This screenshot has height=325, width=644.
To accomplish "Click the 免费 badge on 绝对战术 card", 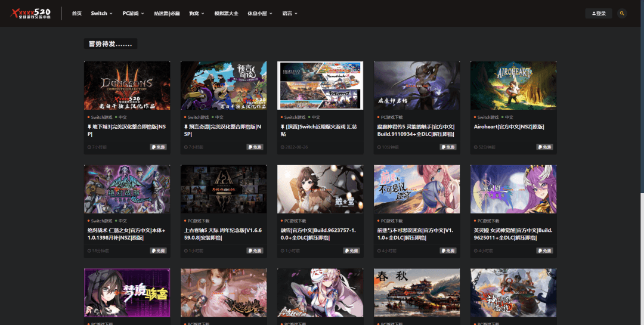I will (158, 250).
